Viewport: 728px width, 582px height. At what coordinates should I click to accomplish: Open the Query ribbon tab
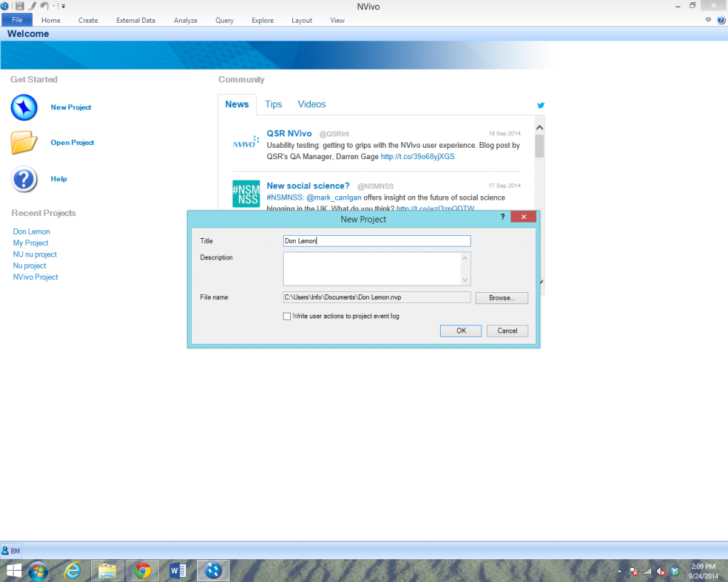[x=224, y=21]
